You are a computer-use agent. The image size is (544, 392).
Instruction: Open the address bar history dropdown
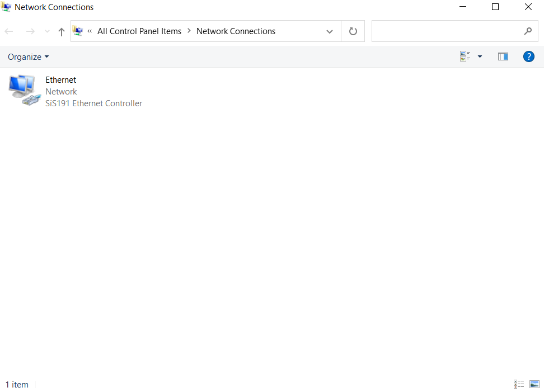click(330, 31)
